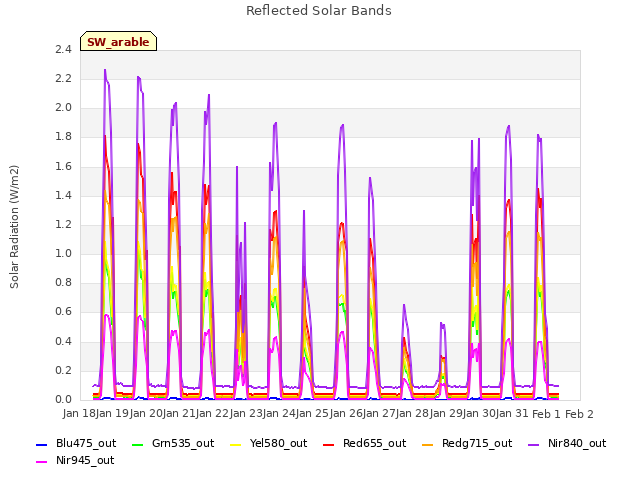Viewport: 640px width, 480px height.
Task: Toggle the Grn535_out legend entry
Action: (x=173, y=444)
